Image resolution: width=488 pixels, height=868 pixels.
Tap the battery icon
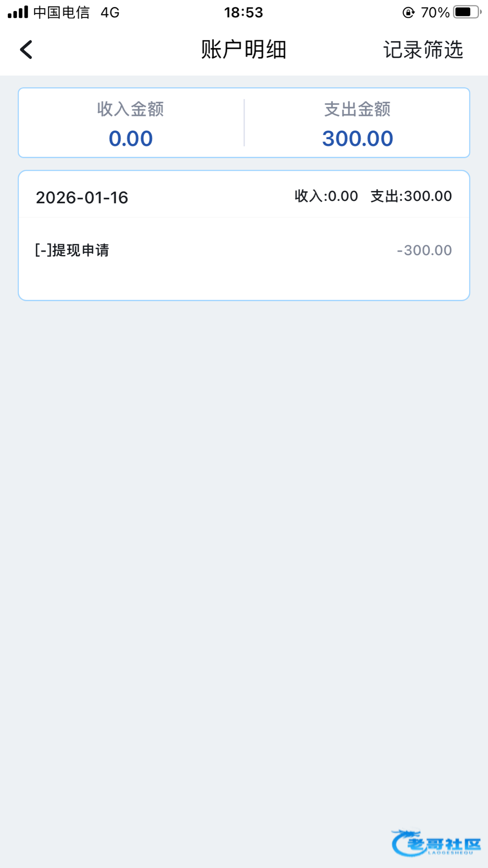[x=467, y=12]
